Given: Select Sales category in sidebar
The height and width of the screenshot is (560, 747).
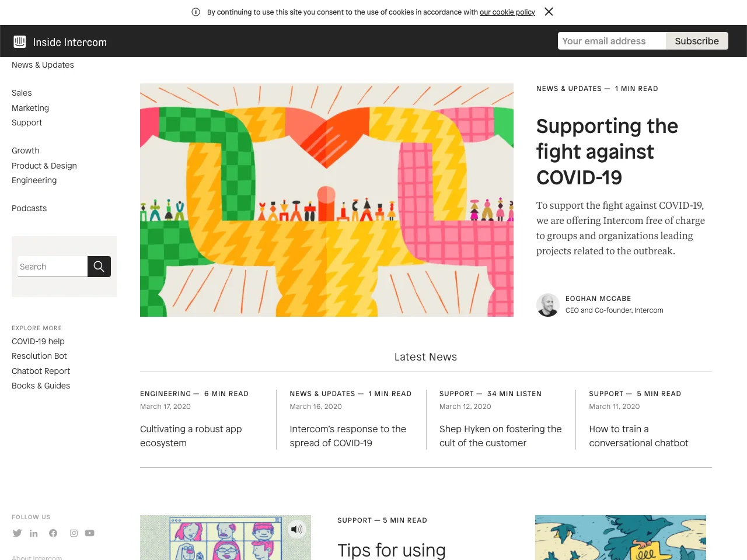Looking at the screenshot, I should 22,93.
